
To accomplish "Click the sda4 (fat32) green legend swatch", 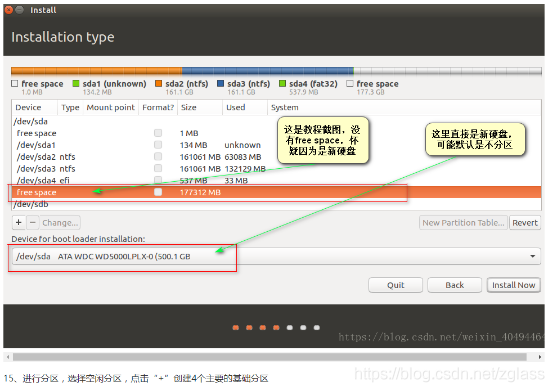I will tap(282, 84).
